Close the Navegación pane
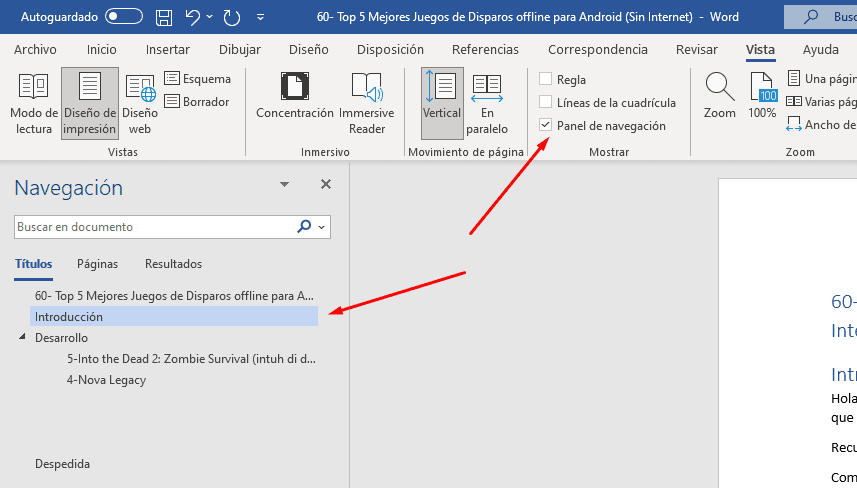Screen dimensions: 857x488 click(326, 184)
